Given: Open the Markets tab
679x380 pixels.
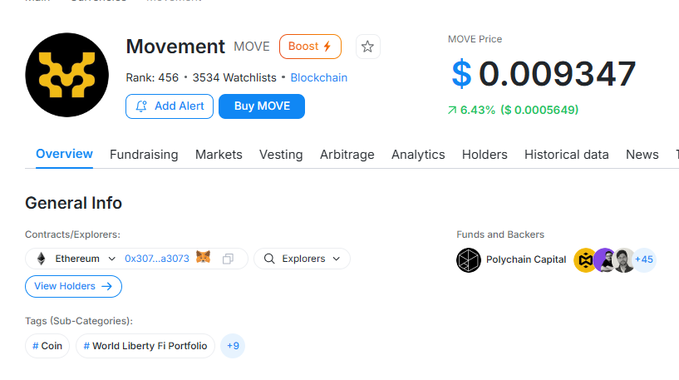Looking at the screenshot, I should tap(219, 155).
